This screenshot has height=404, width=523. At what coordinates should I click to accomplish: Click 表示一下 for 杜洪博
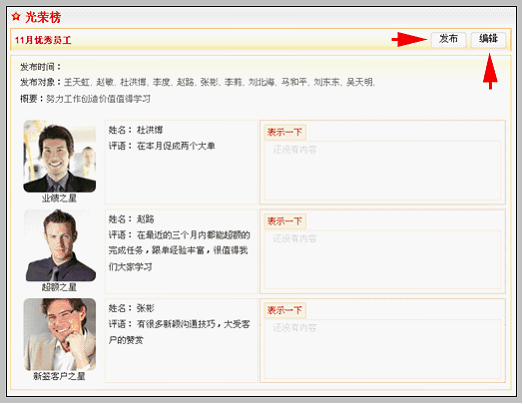[x=285, y=132]
